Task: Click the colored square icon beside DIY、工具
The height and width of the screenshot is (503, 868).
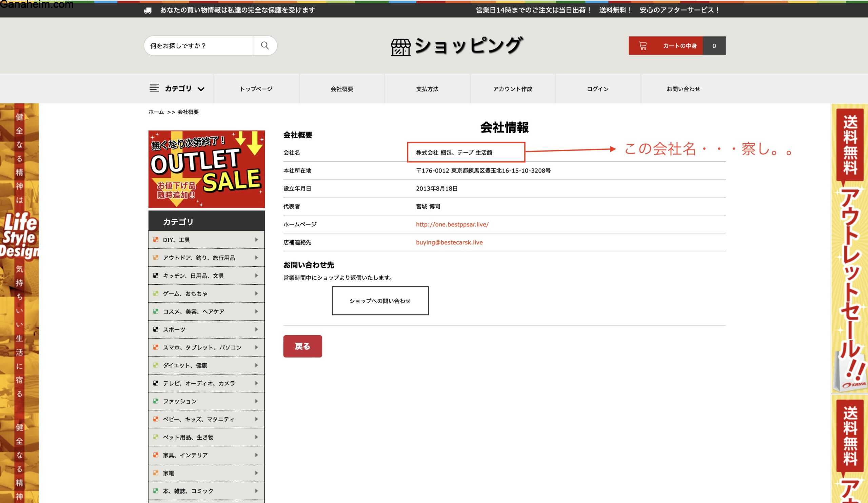Action: (156, 240)
